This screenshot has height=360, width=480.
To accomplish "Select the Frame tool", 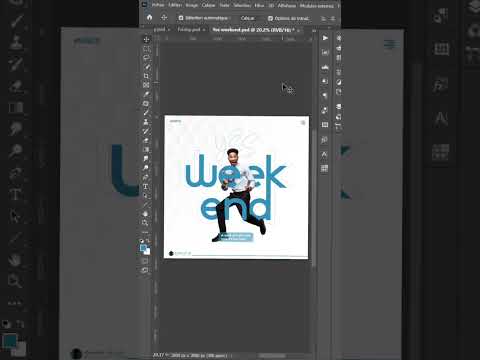I will pos(146,85).
